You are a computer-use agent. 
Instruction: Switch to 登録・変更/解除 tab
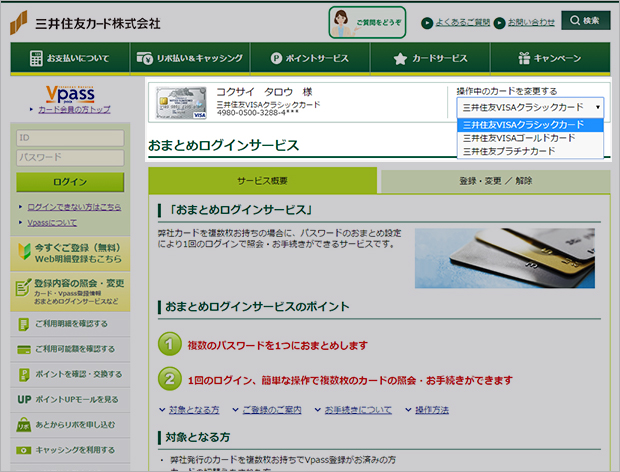[495, 181]
